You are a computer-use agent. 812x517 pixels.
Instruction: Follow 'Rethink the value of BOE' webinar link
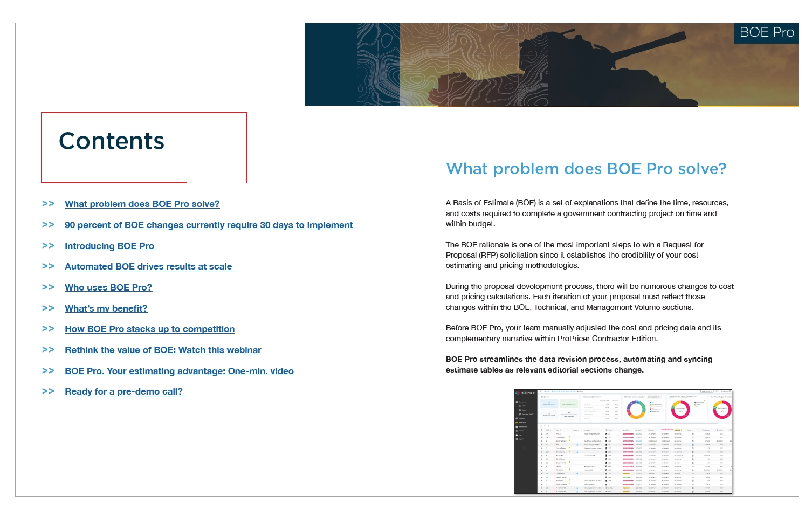coord(163,350)
